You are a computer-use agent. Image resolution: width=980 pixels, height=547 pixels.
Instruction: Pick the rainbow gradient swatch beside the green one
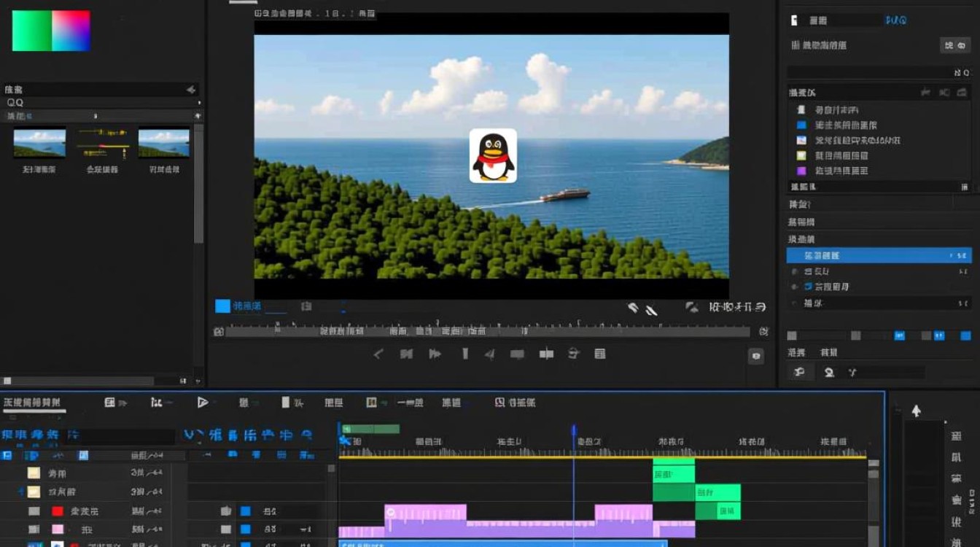pos(71,31)
